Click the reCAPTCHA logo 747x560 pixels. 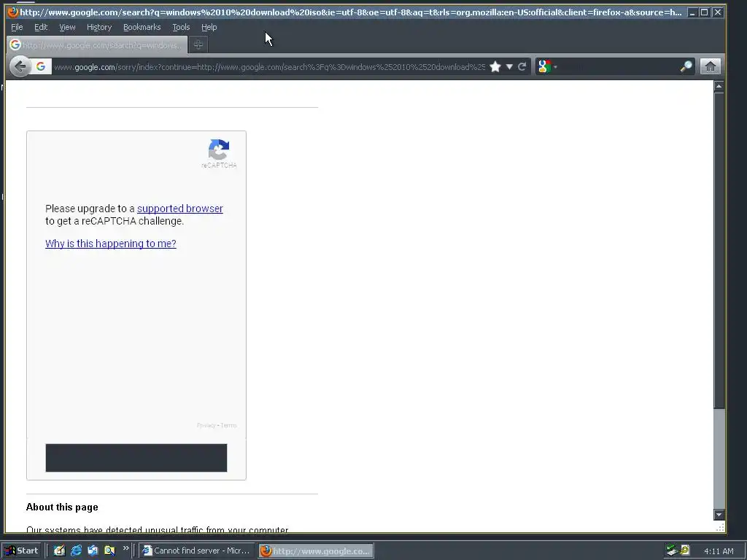(219, 149)
